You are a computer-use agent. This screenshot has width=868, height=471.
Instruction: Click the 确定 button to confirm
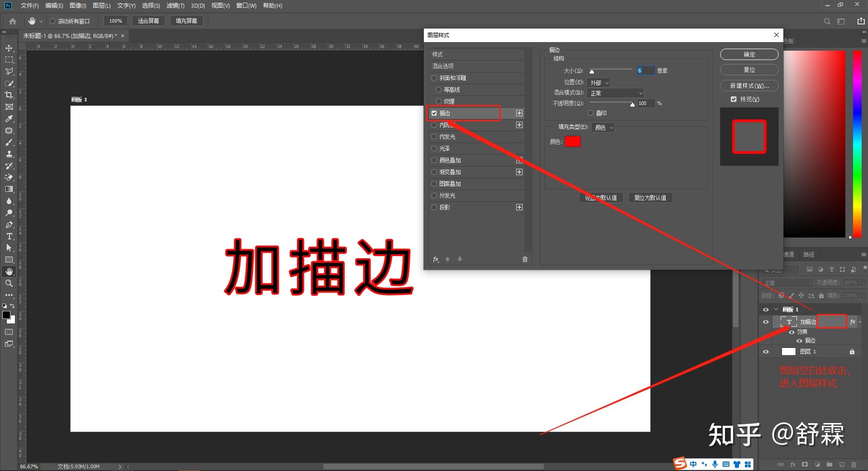(x=748, y=54)
